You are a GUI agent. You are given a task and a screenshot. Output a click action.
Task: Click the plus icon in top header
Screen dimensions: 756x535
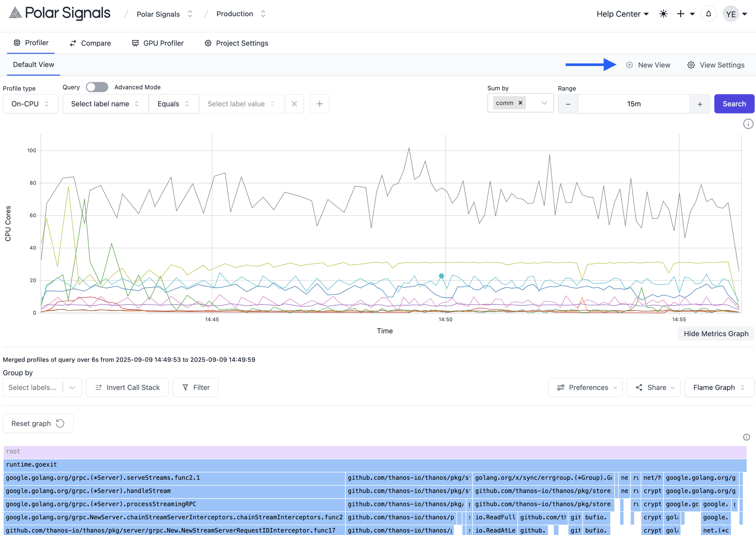click(681, 14)
